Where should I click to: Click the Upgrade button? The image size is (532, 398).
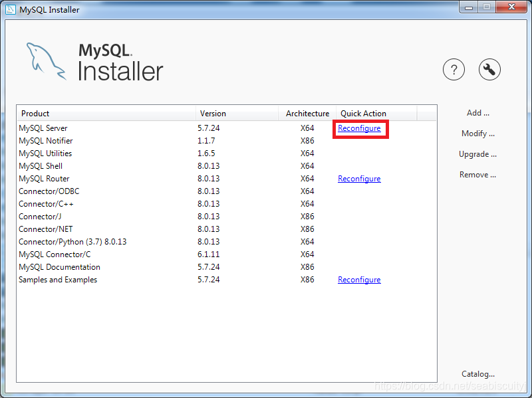(x=477, y=153)
